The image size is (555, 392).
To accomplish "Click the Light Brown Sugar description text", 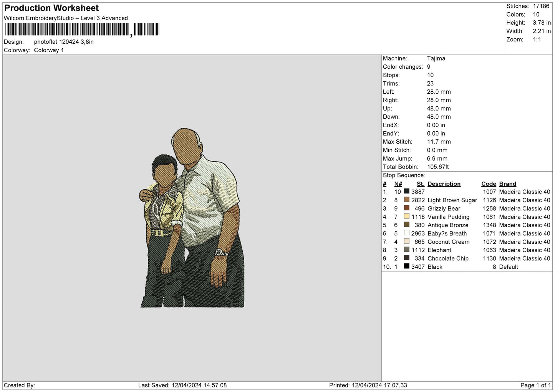I will [452, 200].
